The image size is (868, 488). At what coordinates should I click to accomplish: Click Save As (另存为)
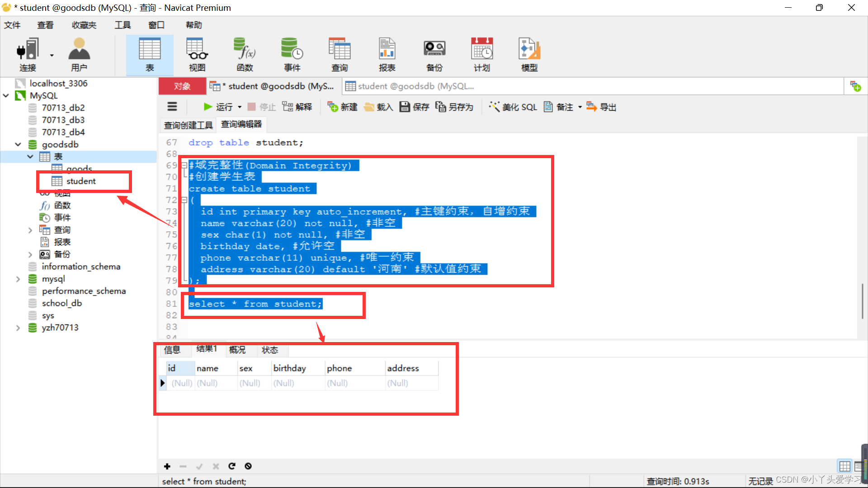point(454,107)
